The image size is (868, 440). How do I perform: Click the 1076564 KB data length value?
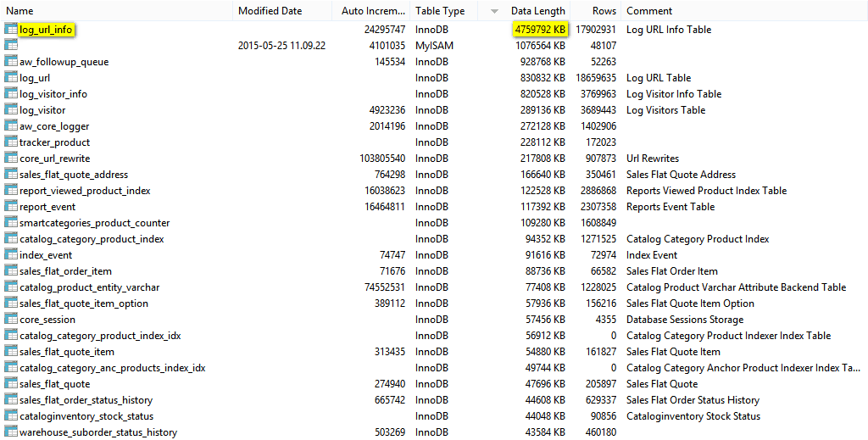pyautogui.click(x=540, y=46)
